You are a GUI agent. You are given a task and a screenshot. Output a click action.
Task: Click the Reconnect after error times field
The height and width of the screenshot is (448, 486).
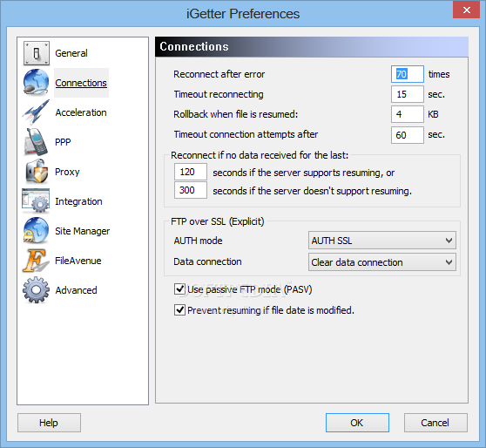408,74
